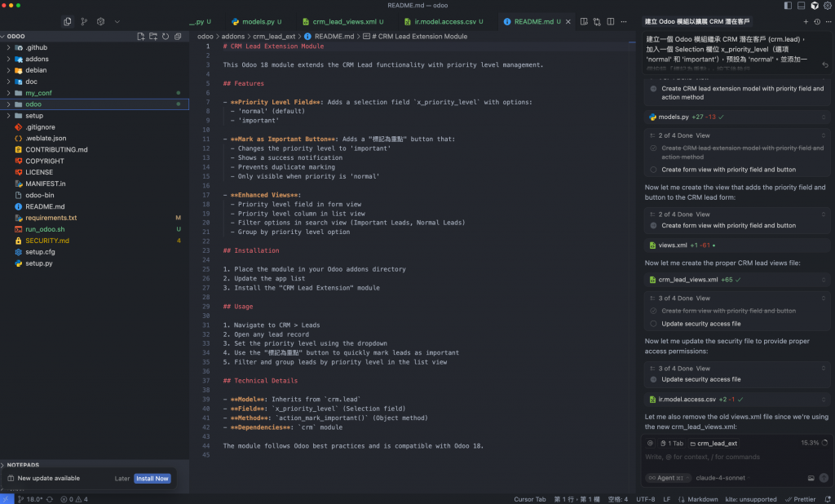The image size is (835, 504).
Task: Open Cursor settings gear in title bar
Action: pos(828,6)
